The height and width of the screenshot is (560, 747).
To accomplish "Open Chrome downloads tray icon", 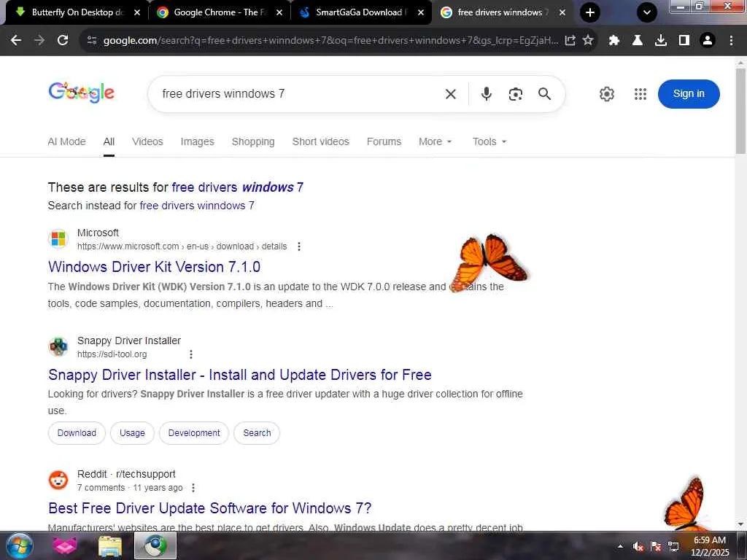I will [661, 41].
